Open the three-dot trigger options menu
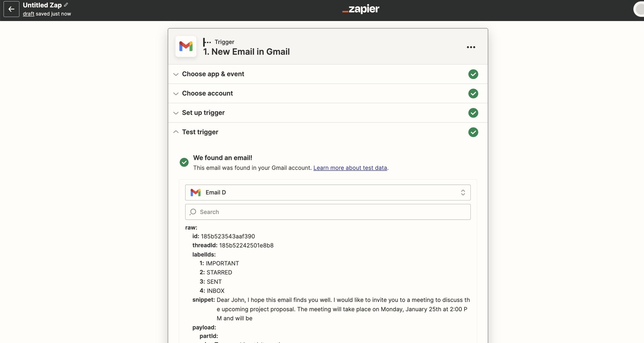Screen dimensions: 644x343 tap(471, 47)
